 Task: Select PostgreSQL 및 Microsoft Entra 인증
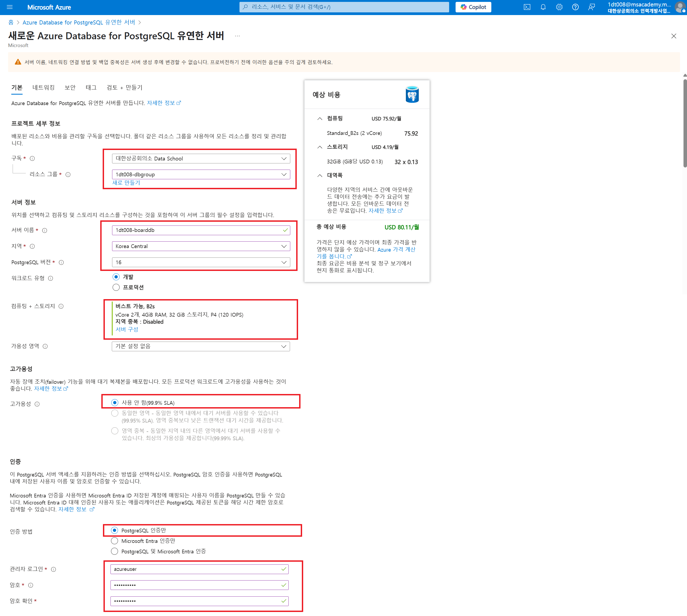(x=114, y=551)
